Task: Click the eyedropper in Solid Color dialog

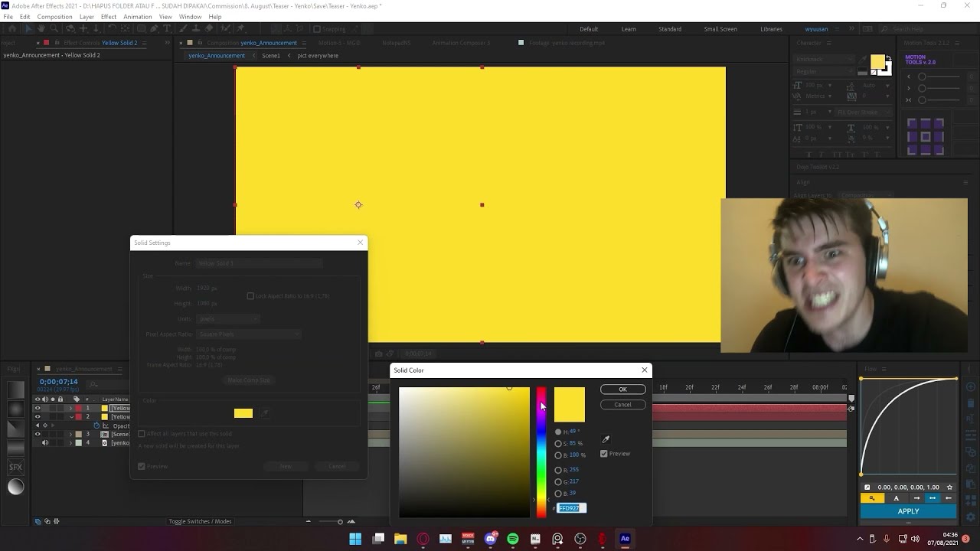Action: point(606,439)
